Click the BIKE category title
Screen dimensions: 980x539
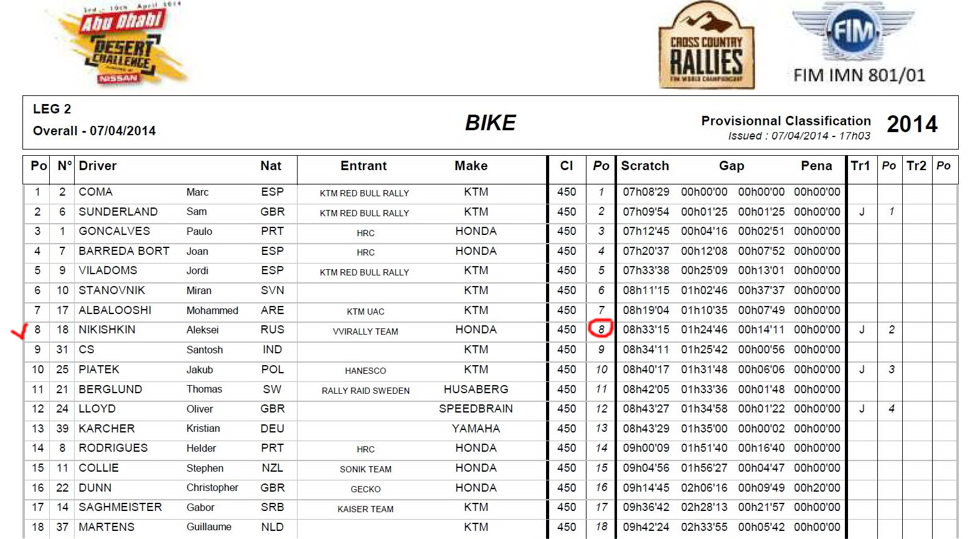[x=490, y=123]
